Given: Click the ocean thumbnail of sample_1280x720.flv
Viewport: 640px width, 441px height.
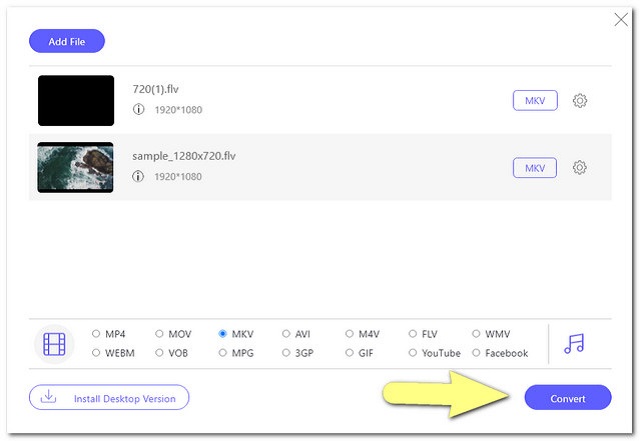Looking at the screenshot, I should click(x=76, y=167).
